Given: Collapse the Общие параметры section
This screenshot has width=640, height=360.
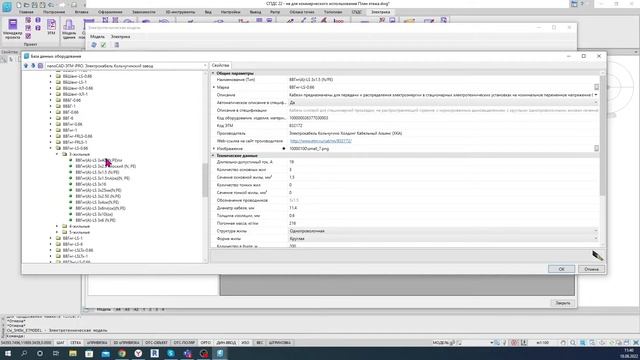Looking at the screenshot, I should (213, 73).
